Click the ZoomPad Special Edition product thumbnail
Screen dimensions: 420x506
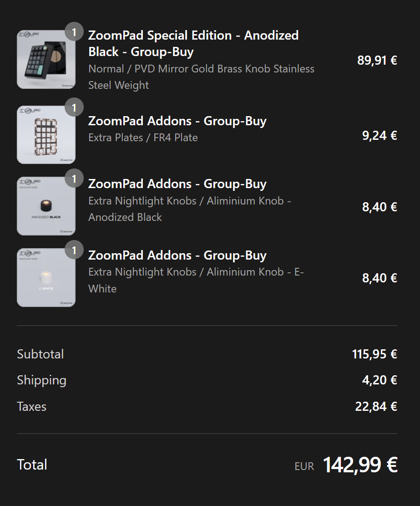tap(46, 60)
